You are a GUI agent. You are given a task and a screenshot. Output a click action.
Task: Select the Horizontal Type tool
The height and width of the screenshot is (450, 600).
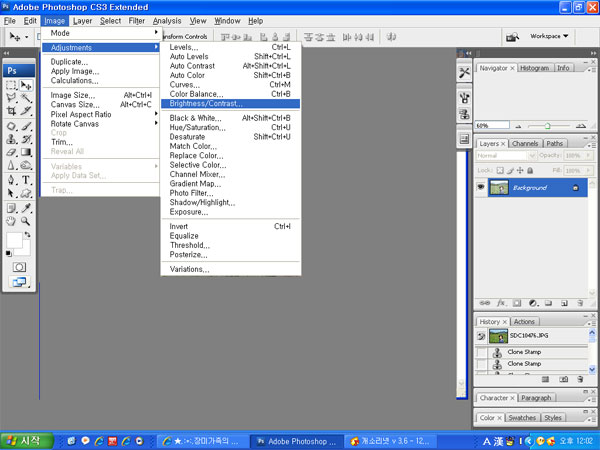(26, 180)
